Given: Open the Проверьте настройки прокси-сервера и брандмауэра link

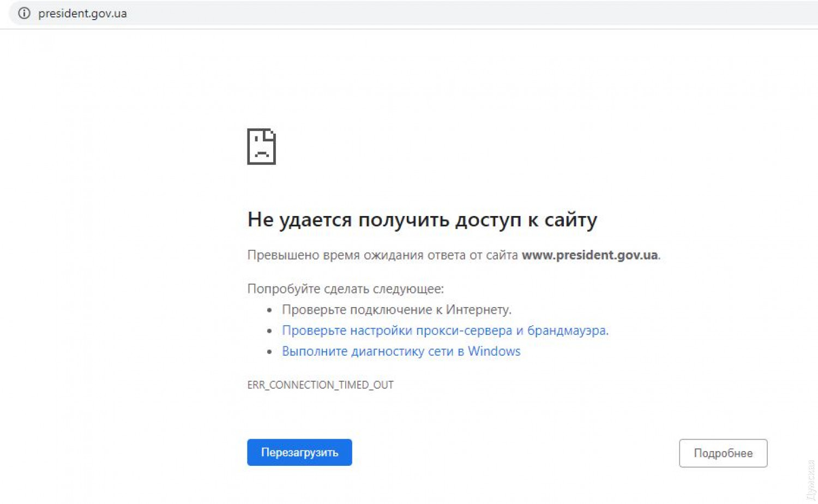Looking at the screenshot, I should click(444, 331).
